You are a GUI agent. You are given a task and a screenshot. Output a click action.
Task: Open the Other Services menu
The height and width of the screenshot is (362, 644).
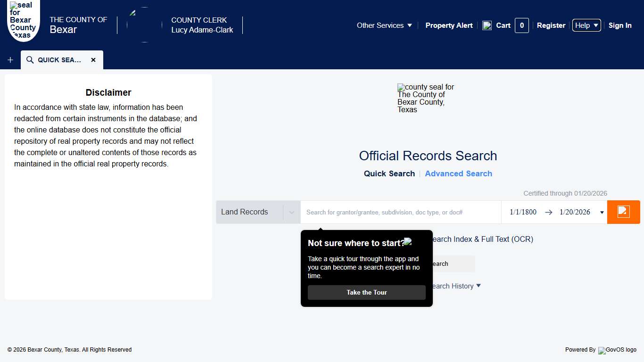pos(384,25)
